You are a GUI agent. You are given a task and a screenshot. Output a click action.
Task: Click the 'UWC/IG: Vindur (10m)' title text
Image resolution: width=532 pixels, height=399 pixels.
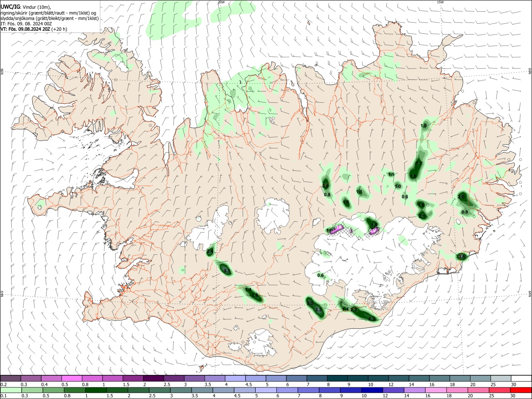26,7
